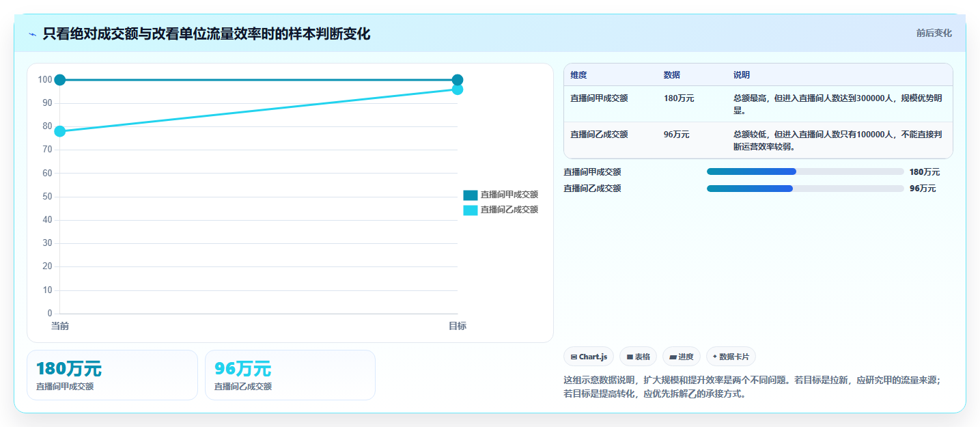980x427 pixels.
Task: Click the 180万元 cell in the table
Action: pos(679,98)
